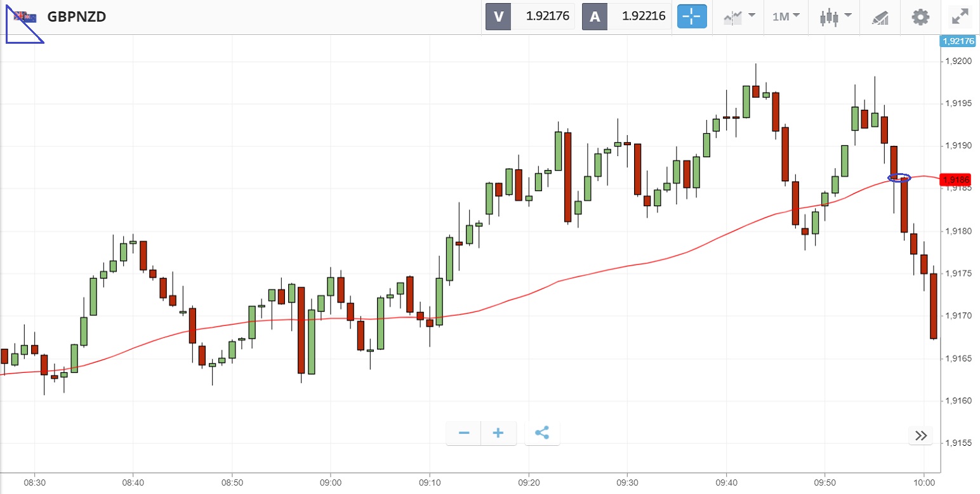Click the blue circled marker on the moving average
The width and height of the screenshot is (980, 494).
point(899,178)
